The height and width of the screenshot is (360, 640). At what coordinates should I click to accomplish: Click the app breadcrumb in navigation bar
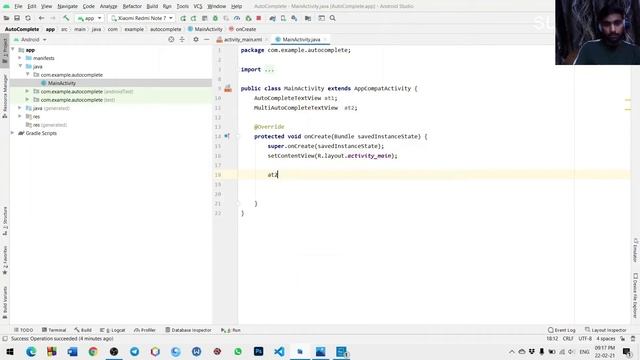50,29
